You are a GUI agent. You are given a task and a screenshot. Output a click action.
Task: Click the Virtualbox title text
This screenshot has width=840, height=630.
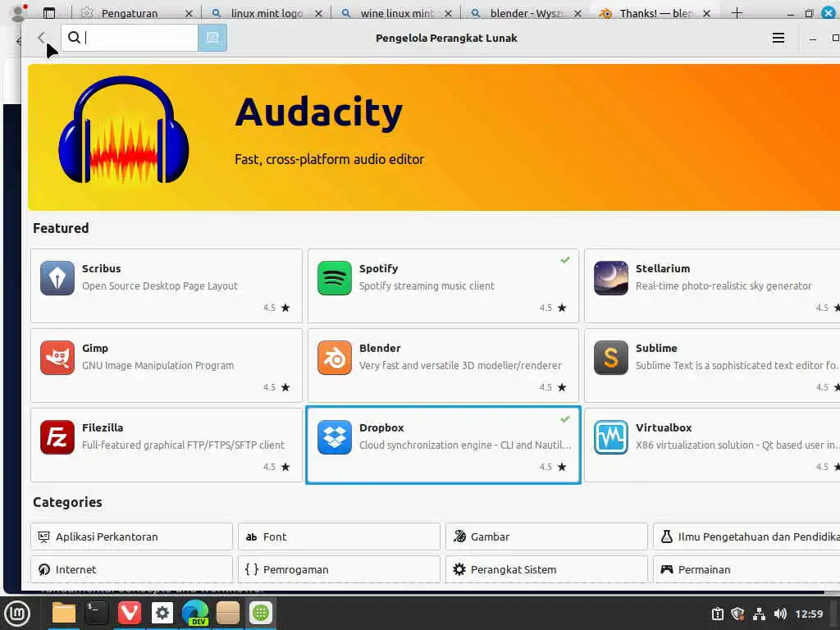[663, 427]
